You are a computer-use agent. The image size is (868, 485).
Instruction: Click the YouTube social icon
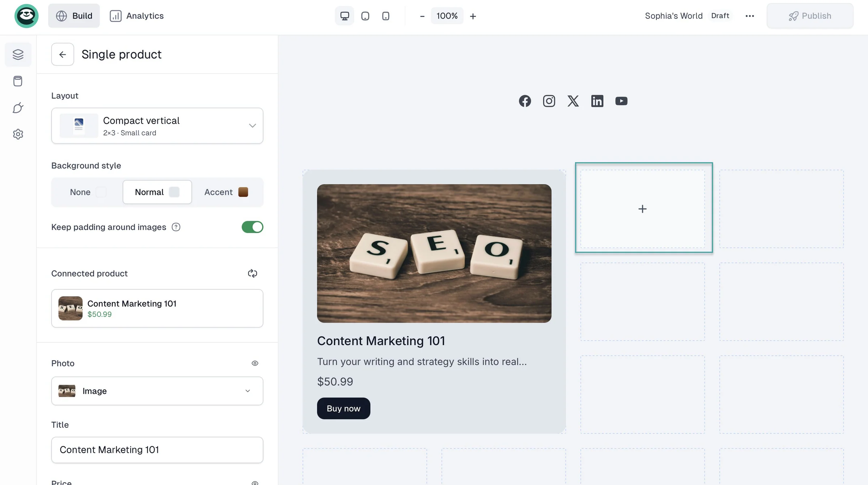621,101
